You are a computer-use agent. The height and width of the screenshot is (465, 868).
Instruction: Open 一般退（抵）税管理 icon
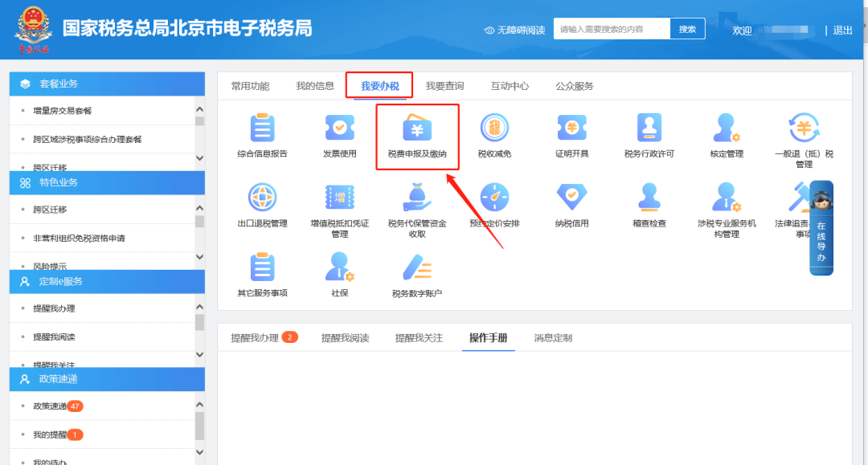(x=804, y=128)
